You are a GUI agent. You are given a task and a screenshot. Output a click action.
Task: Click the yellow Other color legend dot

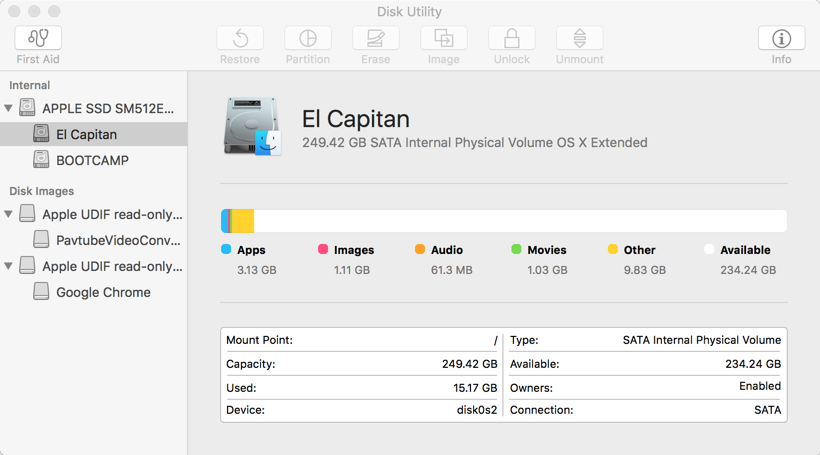pyautogui.click(x=613, y=249)
